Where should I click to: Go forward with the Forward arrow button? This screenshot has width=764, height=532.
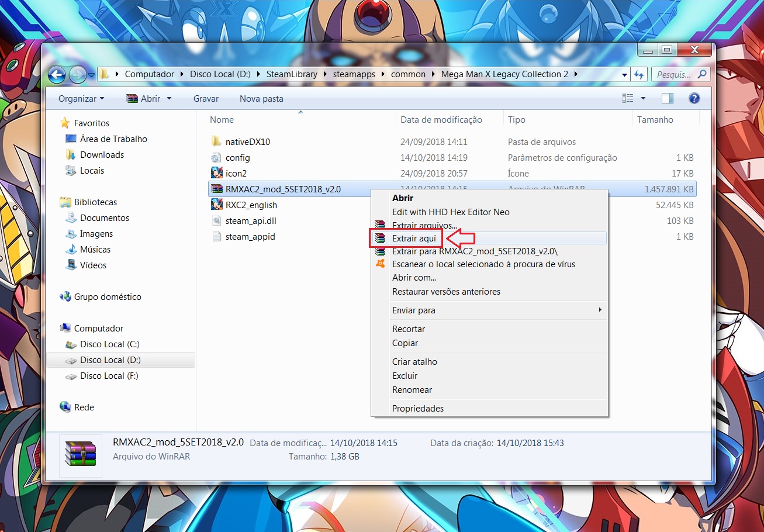click(x=77, y=74)
